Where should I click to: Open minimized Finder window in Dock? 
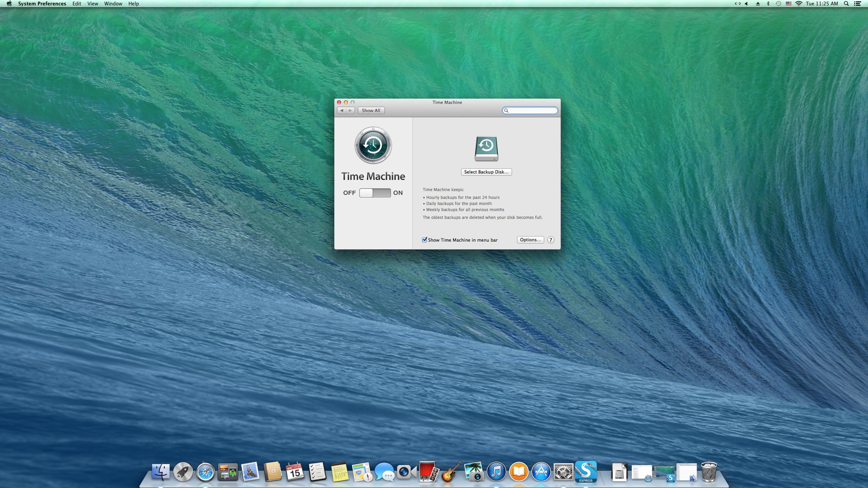(x=687, y=472)
